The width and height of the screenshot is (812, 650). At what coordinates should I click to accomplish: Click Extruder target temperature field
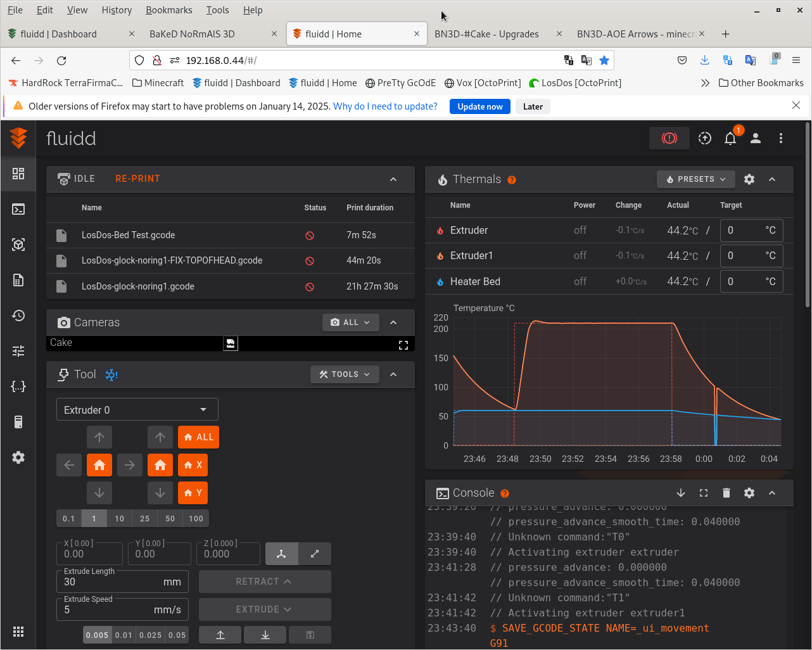point(751,231)
